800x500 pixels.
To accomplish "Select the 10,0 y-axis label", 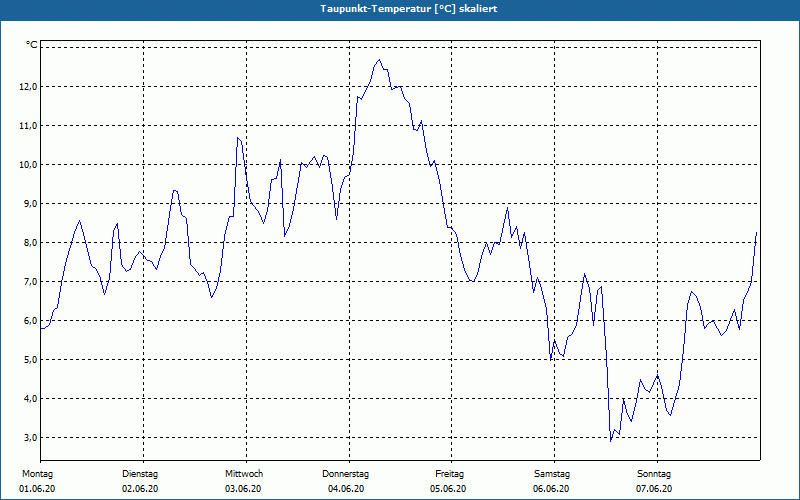I will coord(29,165).
